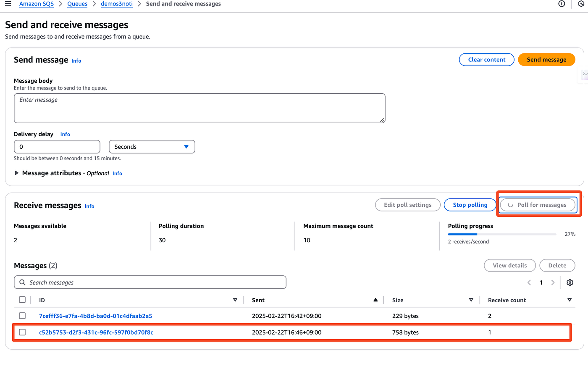Open message 7cefff36-e7fa-4b8d-ba0d-01c4dfaab2a5
The height and width of the screenshot is (367, 588).
click(x=96, y=316)
